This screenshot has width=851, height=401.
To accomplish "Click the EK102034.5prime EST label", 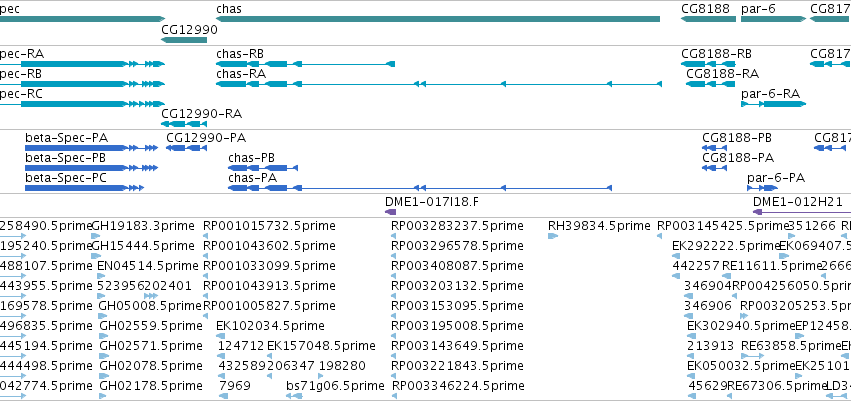I will click(x=270, y=326).
